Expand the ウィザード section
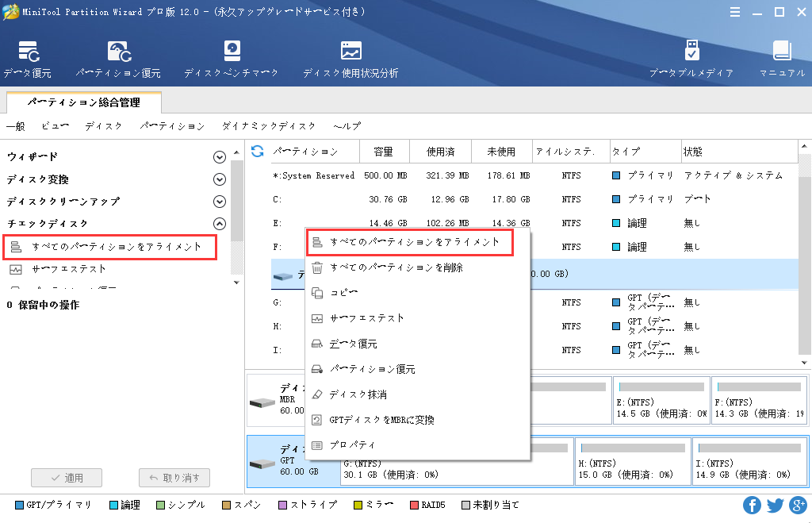The image size is (812, 523). [x=220, y=157]
